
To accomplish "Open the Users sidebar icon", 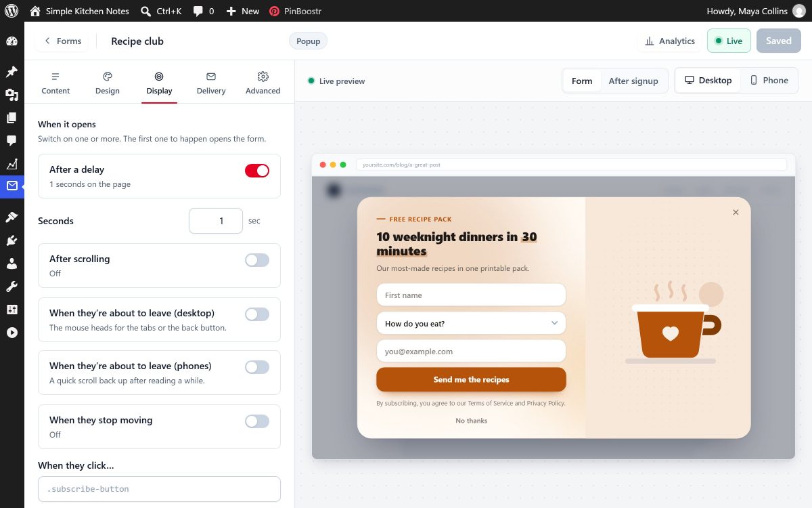I will pos(12,263).
